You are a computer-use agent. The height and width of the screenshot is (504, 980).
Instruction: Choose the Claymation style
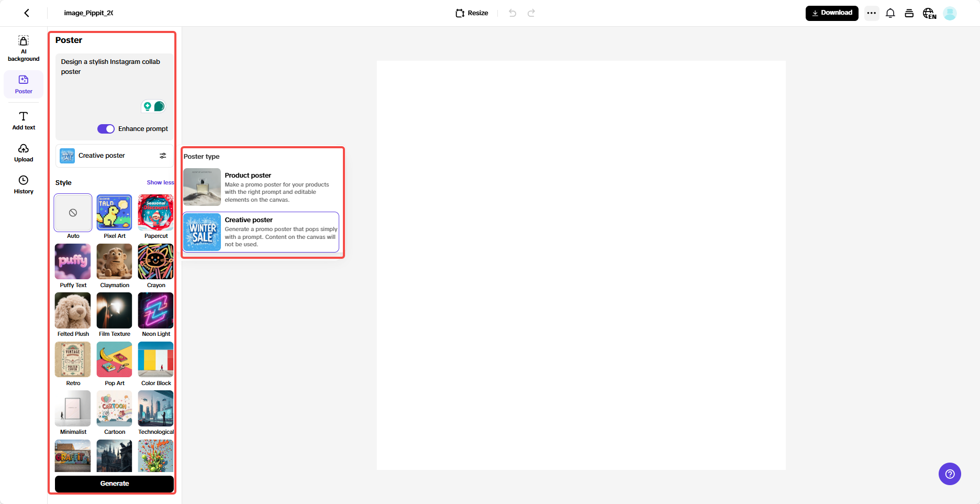[114, 261]
